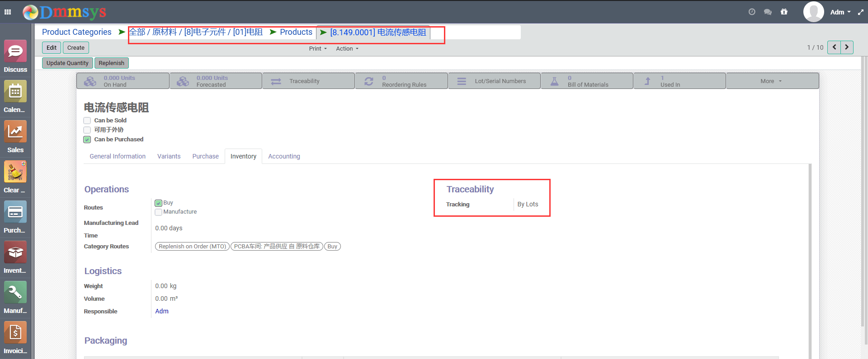Click the Dmmsys logo
This screenshot has width=868, height=359.
65,12
